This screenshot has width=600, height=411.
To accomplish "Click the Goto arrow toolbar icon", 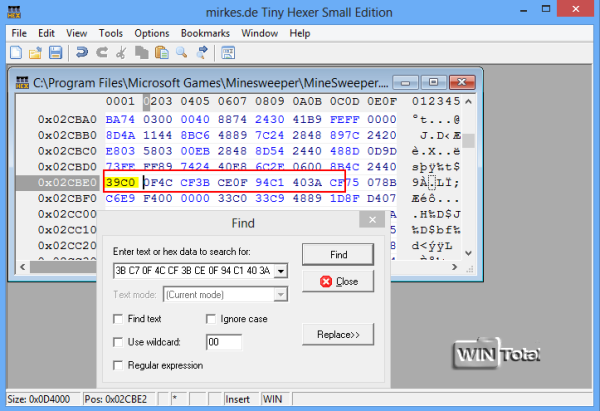I will click(202, 52).
